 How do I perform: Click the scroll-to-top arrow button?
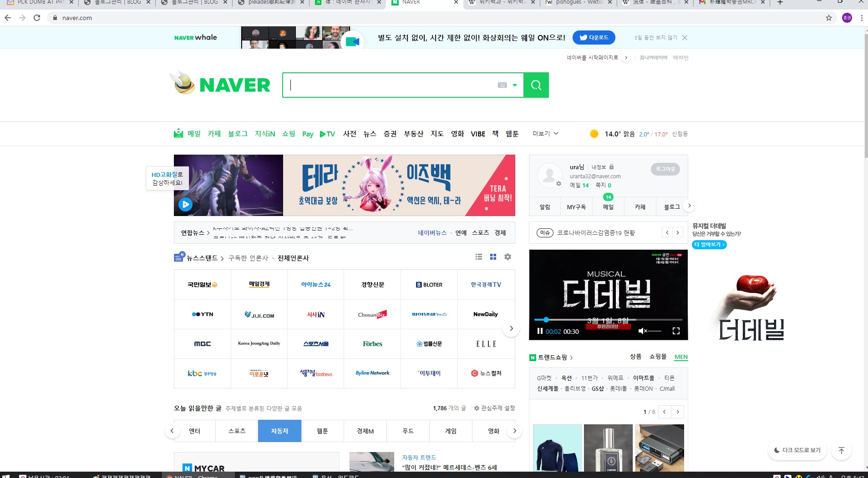tap(841, 450)
